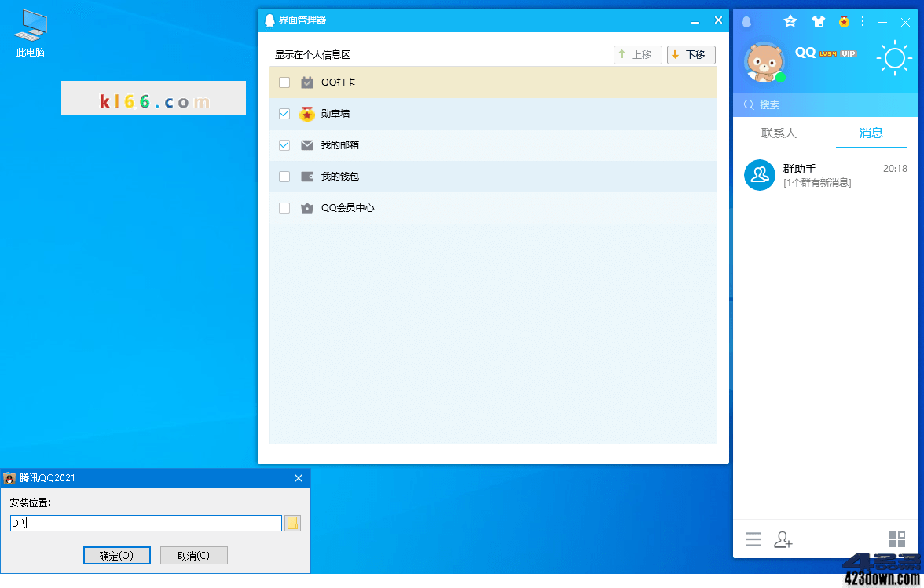924x588 pixels.
Task: Click the 确定(O) button
Action: tap(116, 556)
